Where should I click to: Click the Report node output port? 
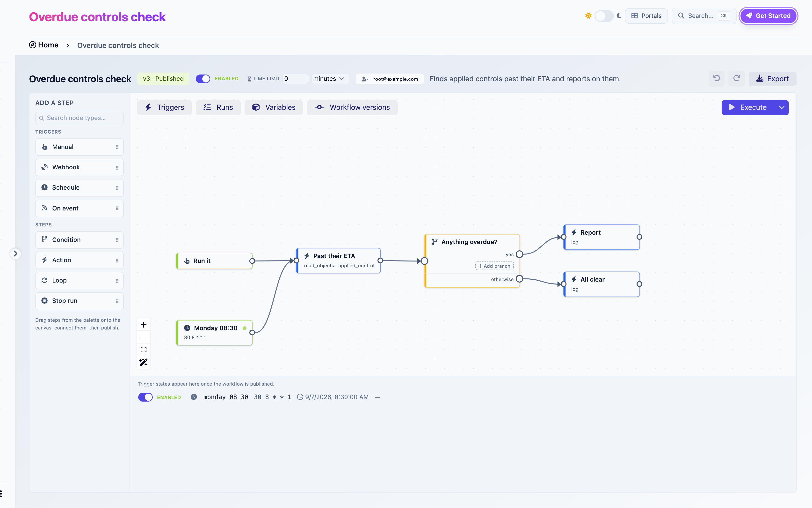click(x=639, y=237)
